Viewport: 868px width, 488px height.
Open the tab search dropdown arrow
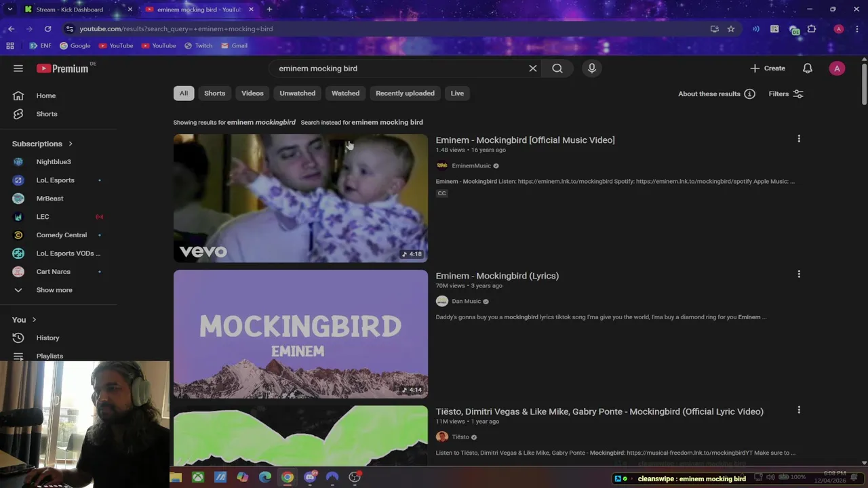(9, 9)
